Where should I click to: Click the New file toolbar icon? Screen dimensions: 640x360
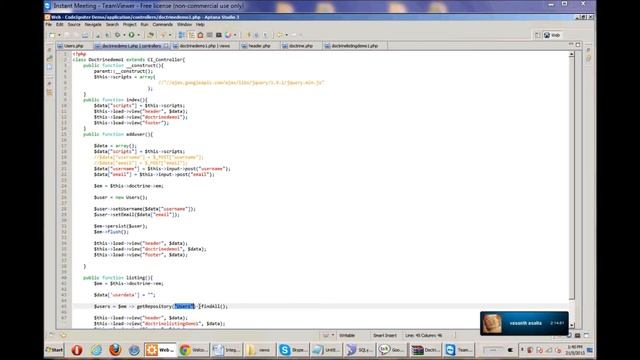[x=52, y=35]
